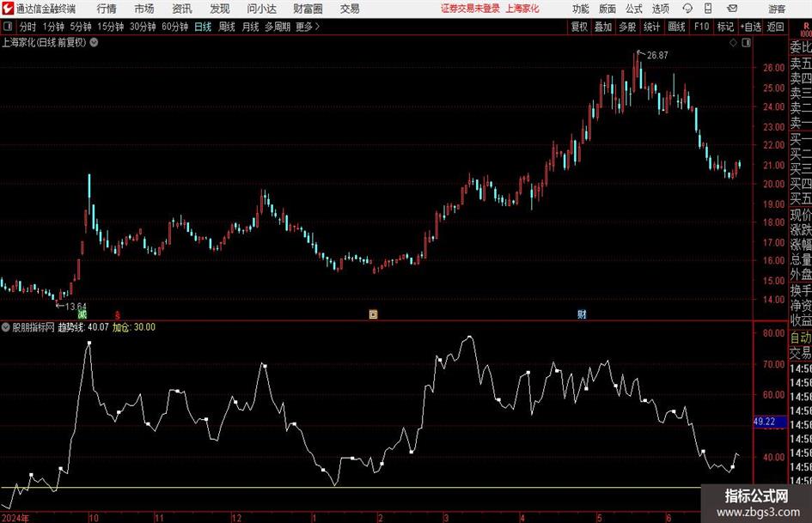Click the month 12 timeline label
The width and height of the screenshot is (812, 523).
tap(236, 518)
